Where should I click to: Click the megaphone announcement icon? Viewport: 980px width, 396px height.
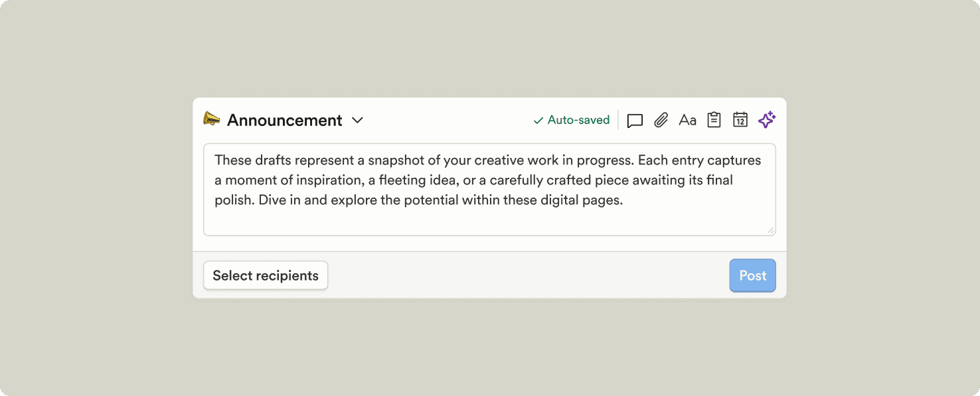pyautogui.click(x=211, y=119)
